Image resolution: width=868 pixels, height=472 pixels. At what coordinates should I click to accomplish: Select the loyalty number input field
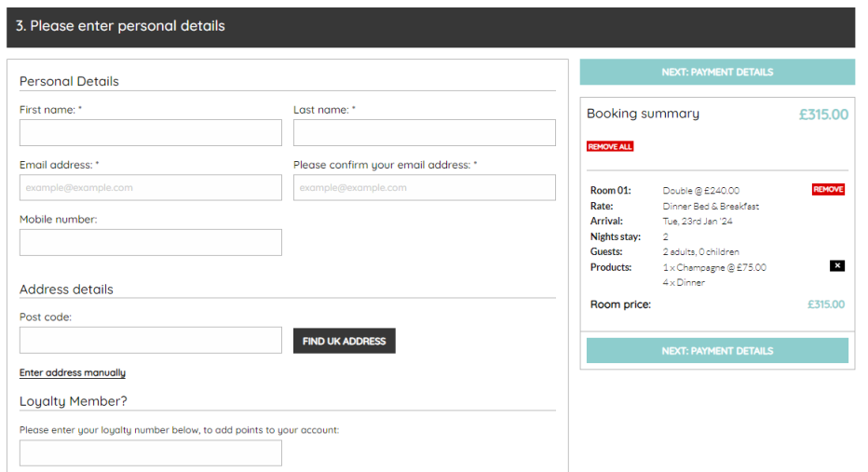coord(150,453)
